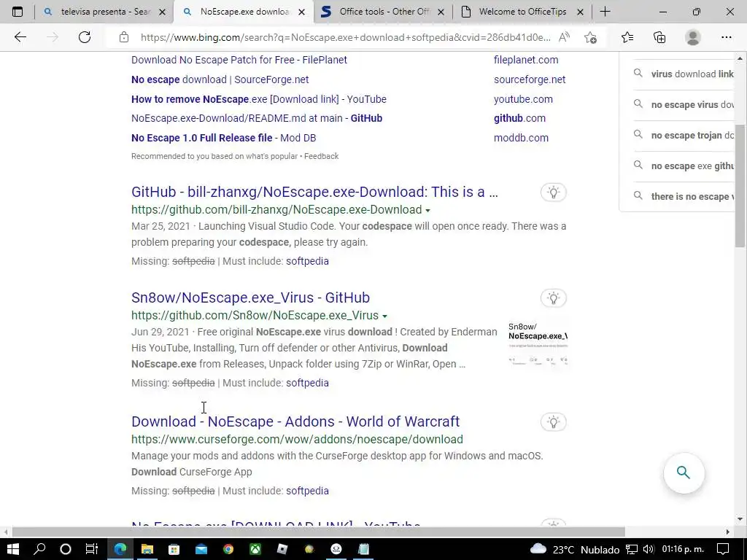
Task: Open notification center icon
Action: (723, 550)
